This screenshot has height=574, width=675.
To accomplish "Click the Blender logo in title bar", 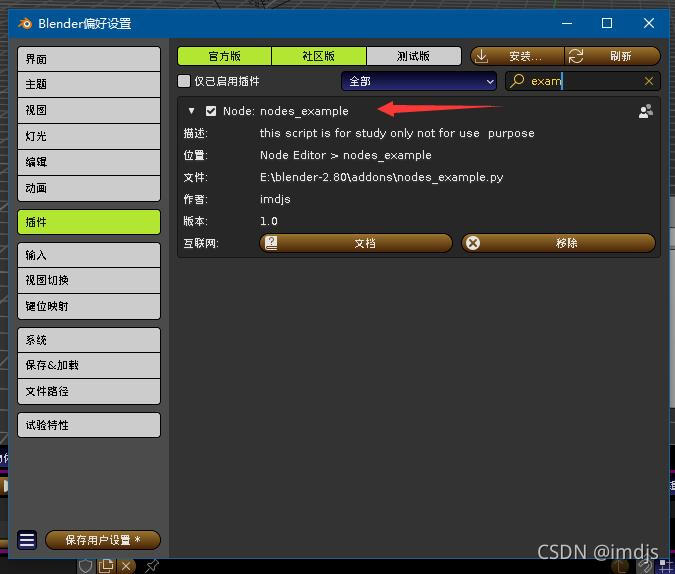I will coord(25,23).
